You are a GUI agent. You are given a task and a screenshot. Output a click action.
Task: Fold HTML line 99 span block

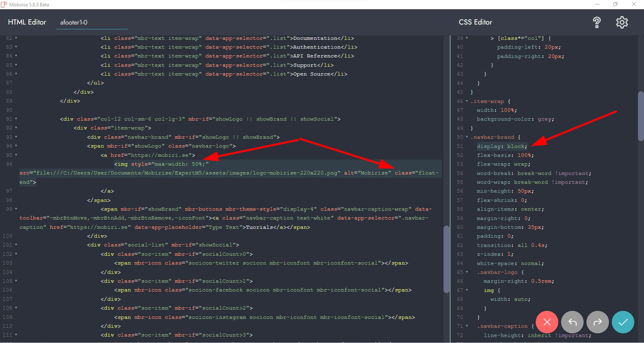16,209
